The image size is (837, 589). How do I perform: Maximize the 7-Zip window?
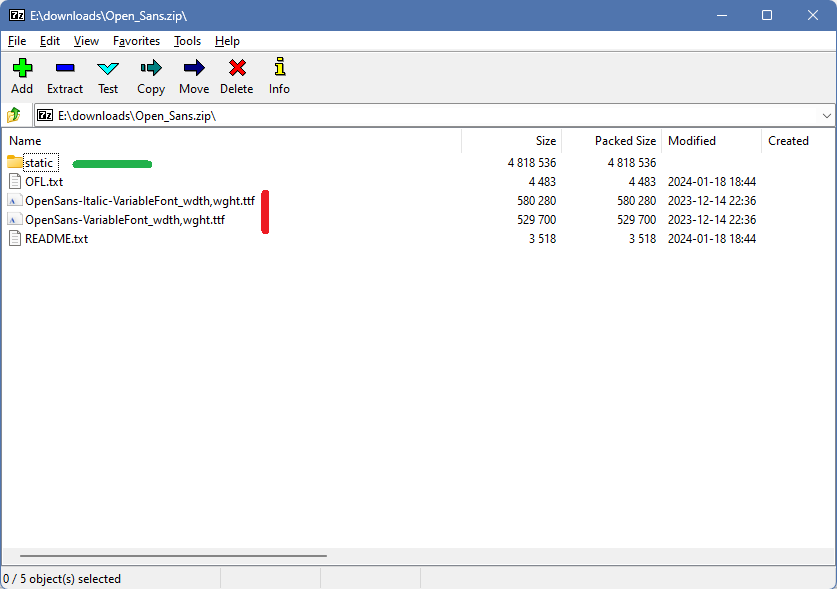[x=767, y=15]
